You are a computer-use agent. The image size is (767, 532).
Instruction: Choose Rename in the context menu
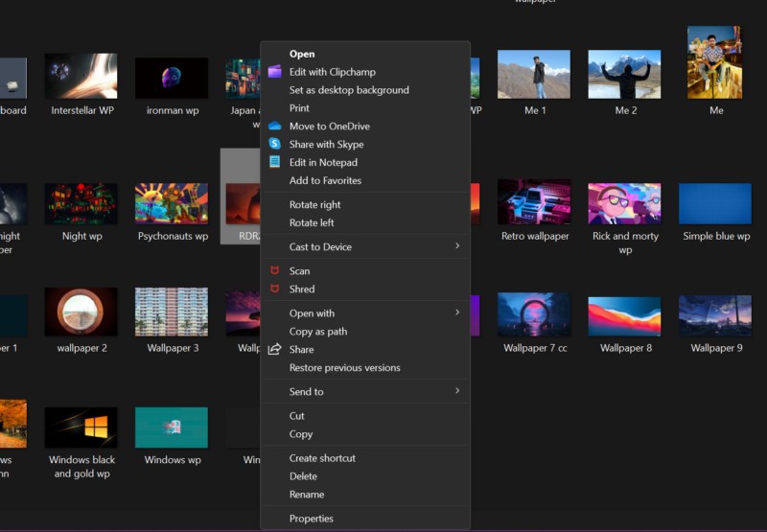(307, 495)
